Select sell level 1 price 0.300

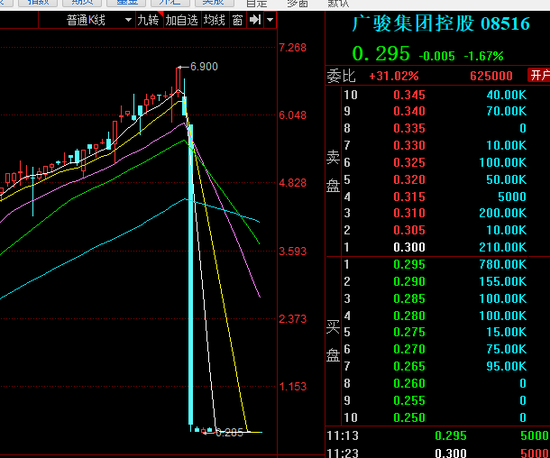point(409,248)
